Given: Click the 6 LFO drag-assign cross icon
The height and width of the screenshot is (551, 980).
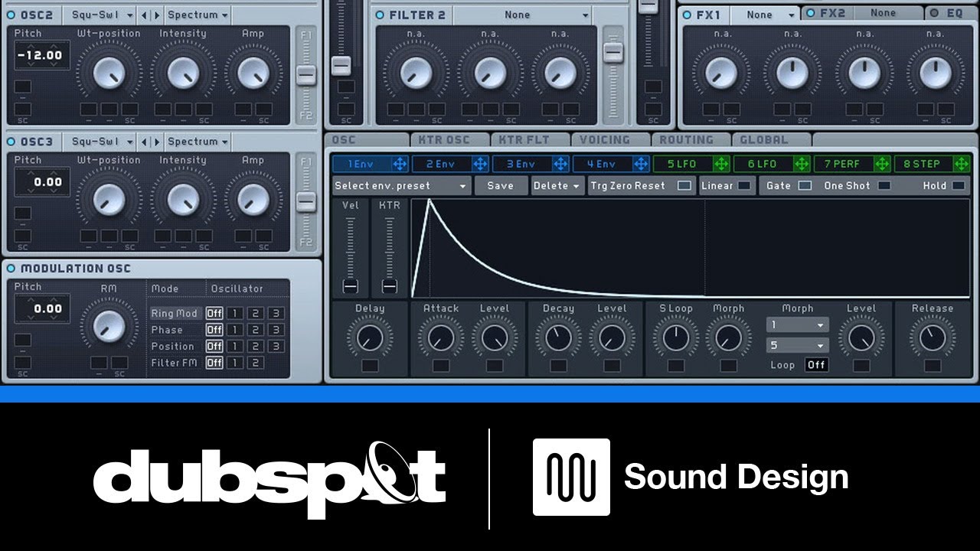Looking at the screenshot, I should tap(802, 164).
